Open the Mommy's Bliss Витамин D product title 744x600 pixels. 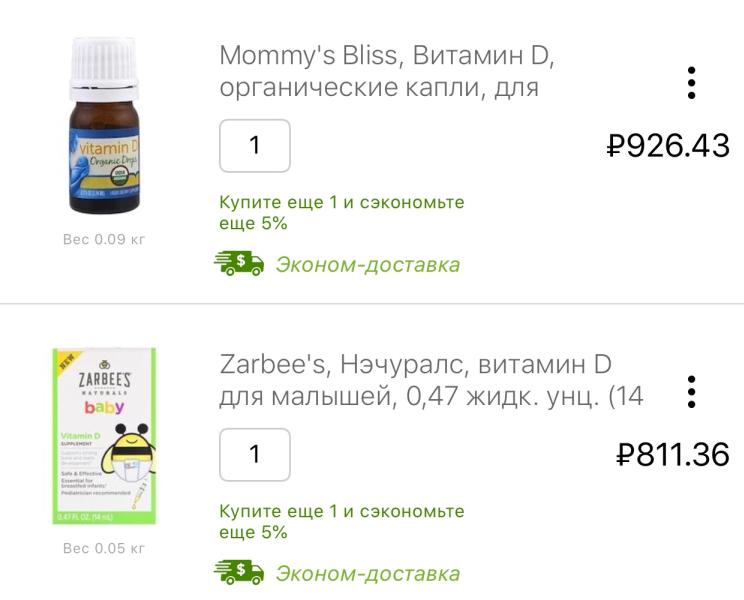point(387,71)
